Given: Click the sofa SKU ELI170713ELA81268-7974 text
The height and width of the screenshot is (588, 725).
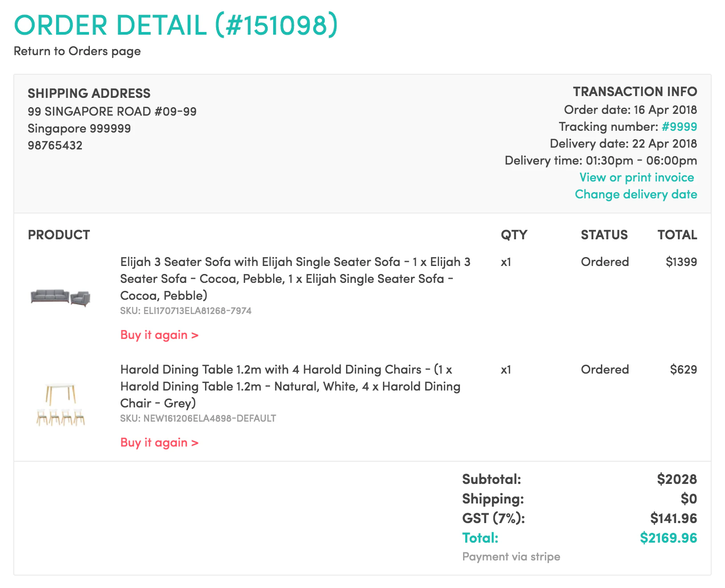Looking at the screenshot, I should (x=185, y=311).
